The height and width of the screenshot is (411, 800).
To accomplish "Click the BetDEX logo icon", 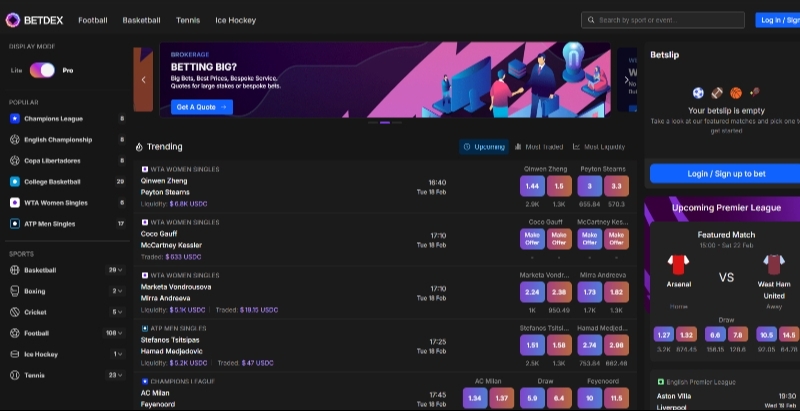I will (13, 20).
